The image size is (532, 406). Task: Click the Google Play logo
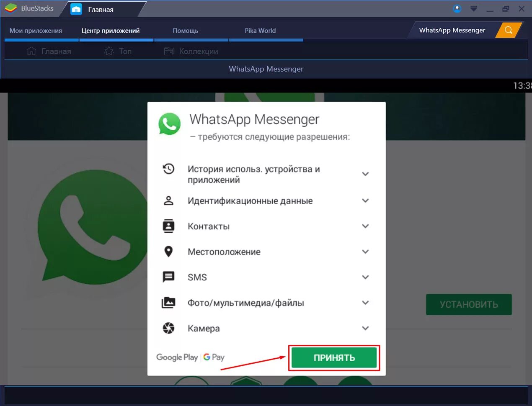coord(177,357)
